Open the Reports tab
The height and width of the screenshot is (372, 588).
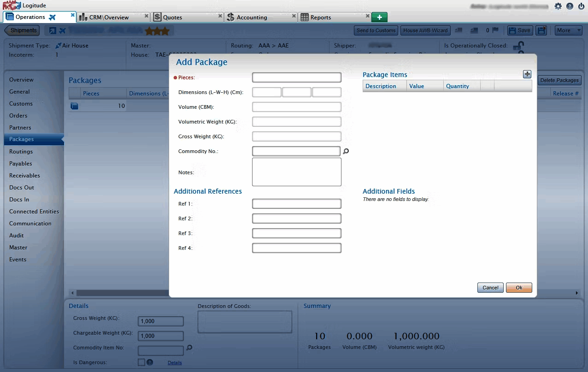(x=321, y=18)
